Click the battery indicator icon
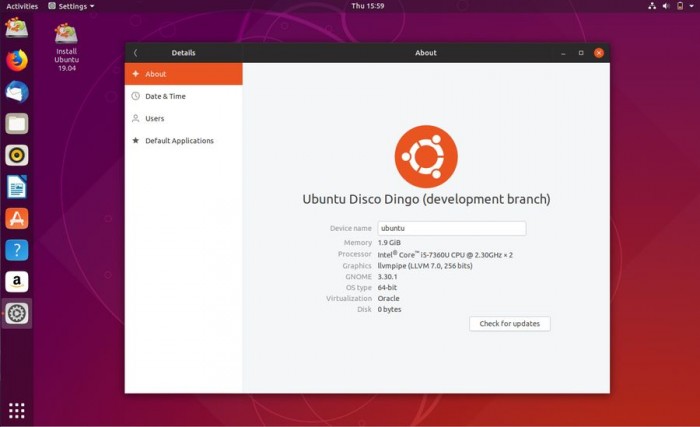Screen dimensions: 700x427 click(x=679, y=6)
